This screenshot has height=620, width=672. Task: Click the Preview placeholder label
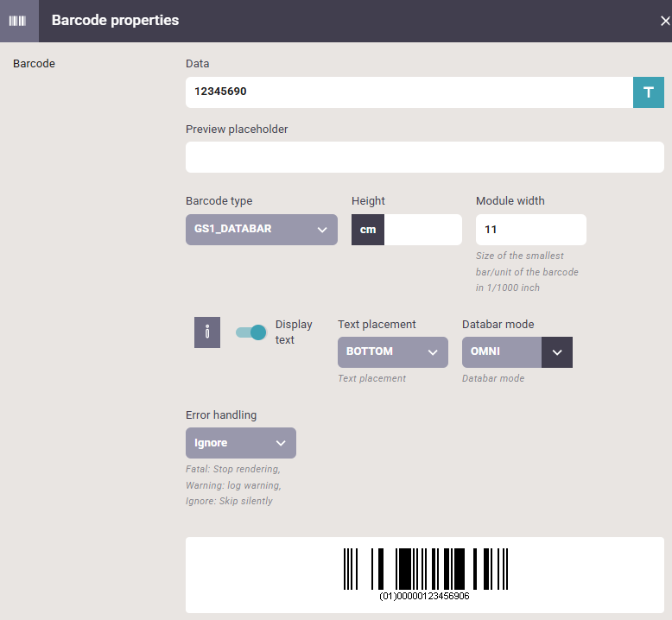(237, 129)
